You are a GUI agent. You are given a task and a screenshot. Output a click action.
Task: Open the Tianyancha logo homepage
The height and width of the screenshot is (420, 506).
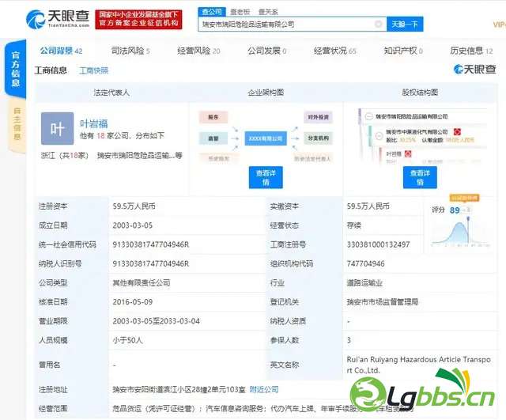tap(58, 19)
